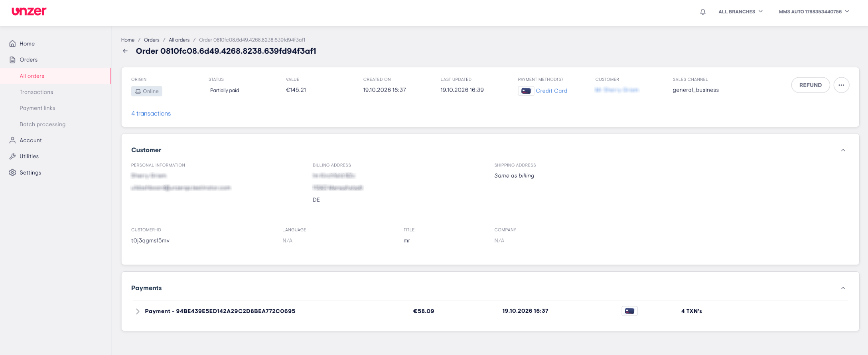The height and width of the screenshot is (355, 868).
Task: Click credit card icon in order summary
Action: coord(526,91)
